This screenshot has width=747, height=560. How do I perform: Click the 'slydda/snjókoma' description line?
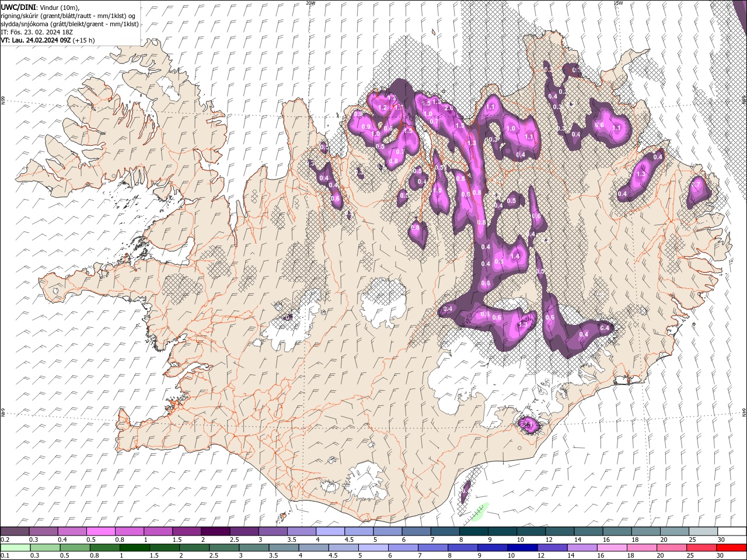tap(70, 24)
